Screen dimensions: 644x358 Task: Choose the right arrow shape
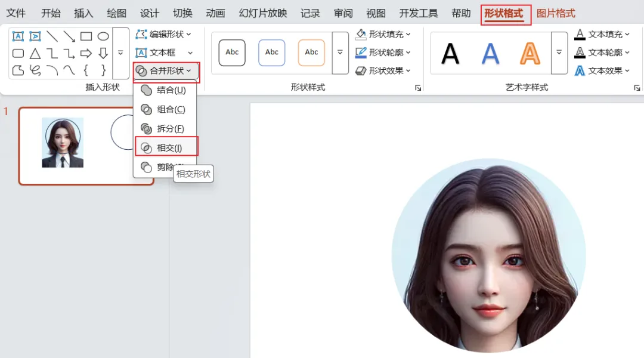tap(86, 54)
